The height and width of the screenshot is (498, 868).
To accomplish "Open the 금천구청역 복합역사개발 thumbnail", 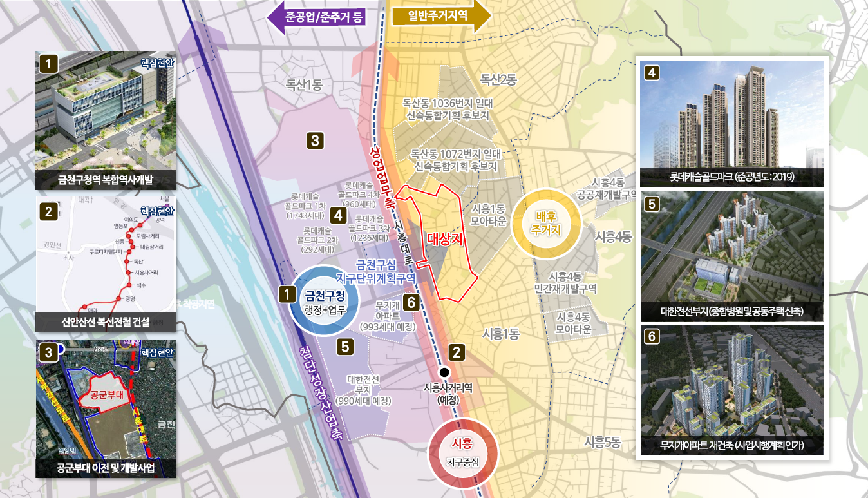I will click(x=106, y=120).
